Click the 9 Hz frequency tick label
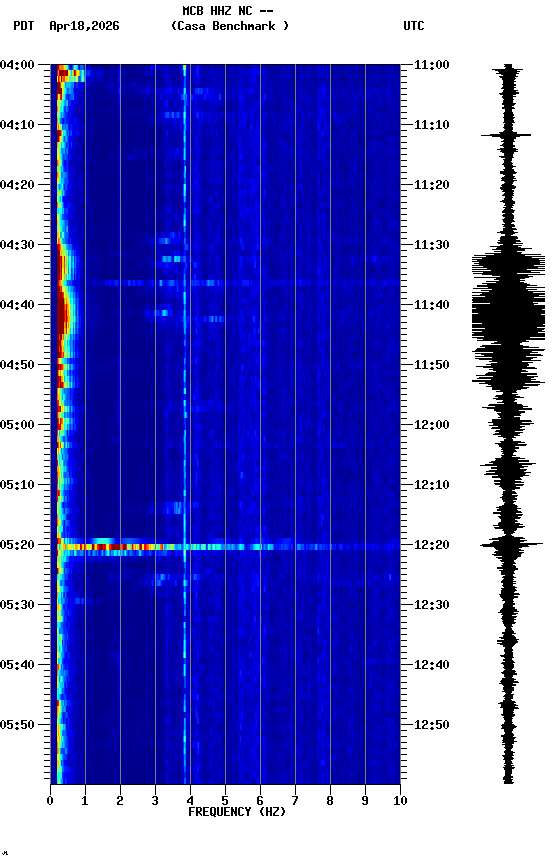Image resolution: width=552 pixels, height=864 pixels. click(365, 801)
